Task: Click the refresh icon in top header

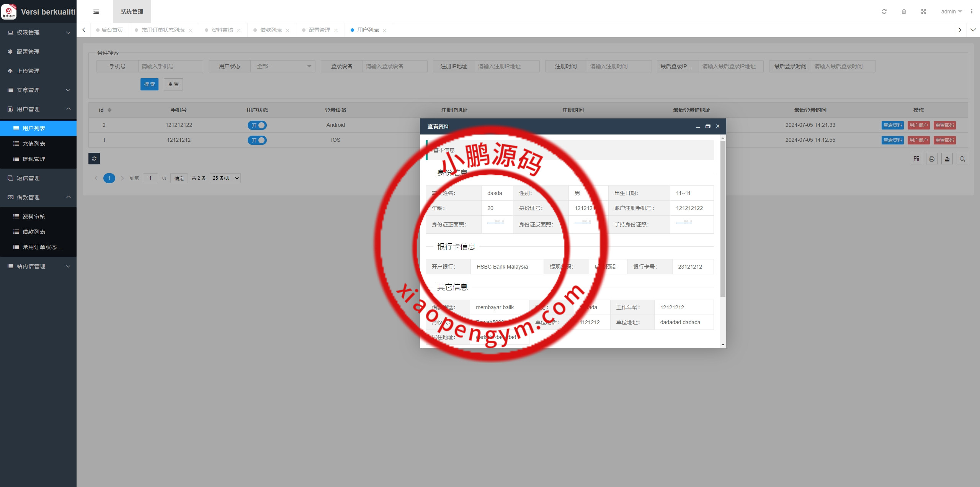Action: [x=884, y=11]
